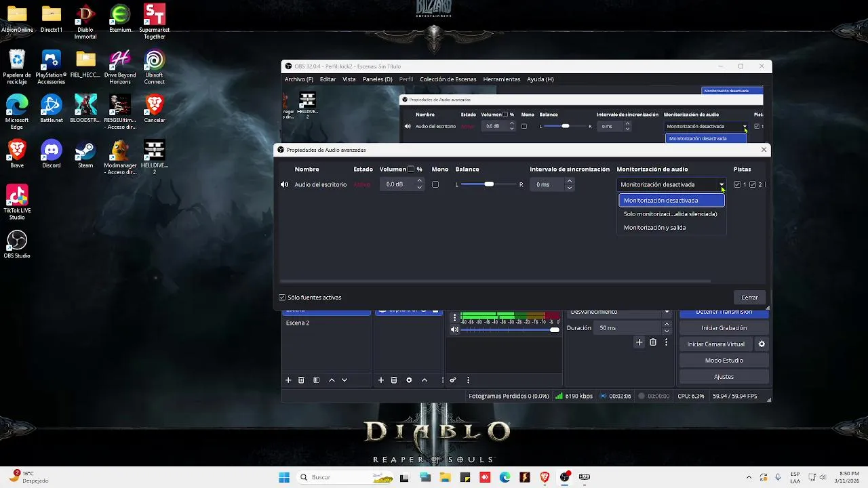Toggle Volumen percent checkbox
The width and height of the screenshot is (868, 488).
tap(411, 169)
